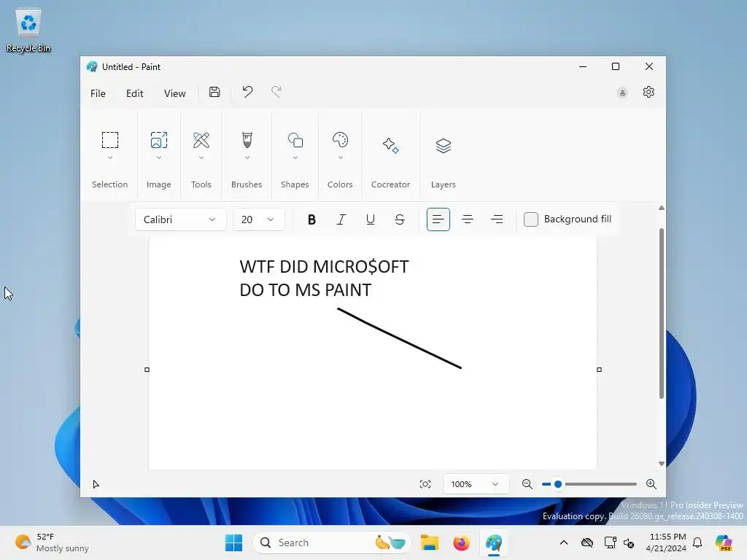Image resolution: width=747 pixels, height=560 pixels.
Task: Set text alignment to left
Action: (x=438, y=219)
